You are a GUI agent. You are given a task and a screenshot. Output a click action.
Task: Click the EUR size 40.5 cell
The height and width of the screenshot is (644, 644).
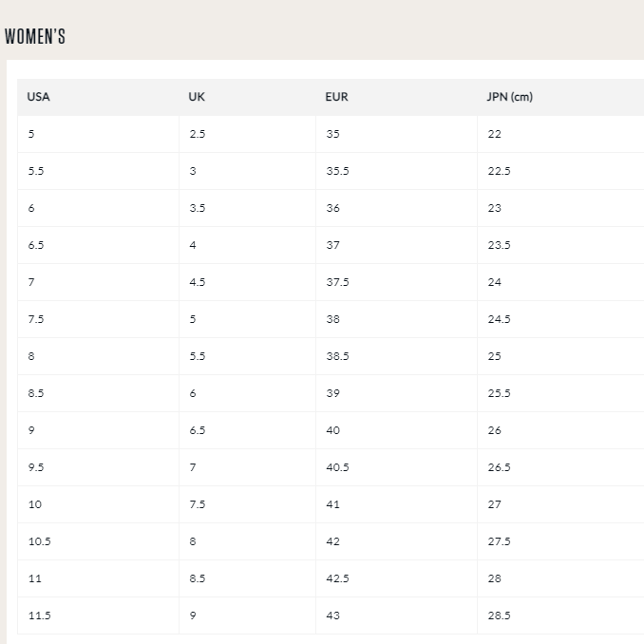337,467
